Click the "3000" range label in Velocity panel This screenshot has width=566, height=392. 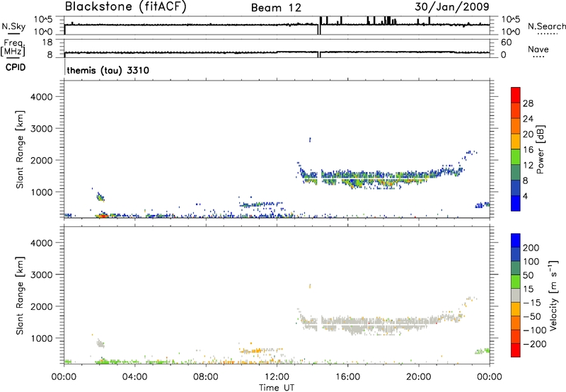tap(41, 275)
